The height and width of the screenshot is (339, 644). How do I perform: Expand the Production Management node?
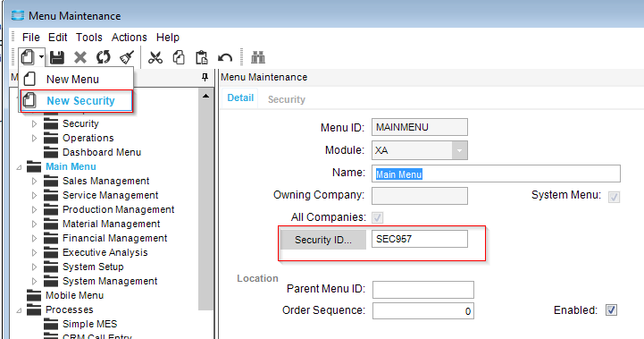point(35,210)
